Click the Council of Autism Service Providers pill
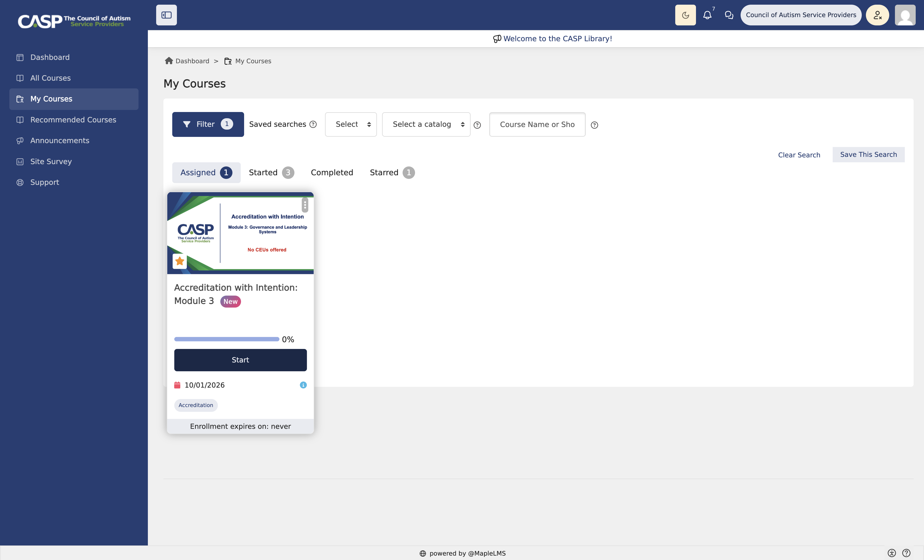Screen dimensions: 924x560 [x=801, y=15]
